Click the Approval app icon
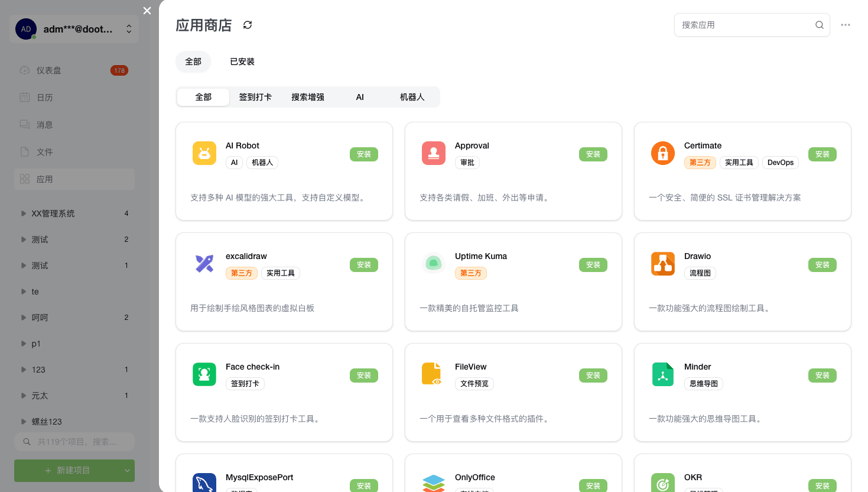 click(x=434, y=153)
